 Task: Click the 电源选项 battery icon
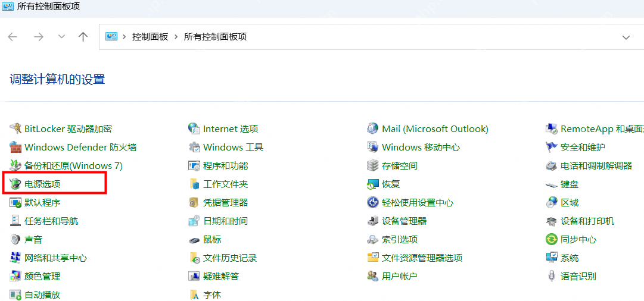[x=15, y=184]
